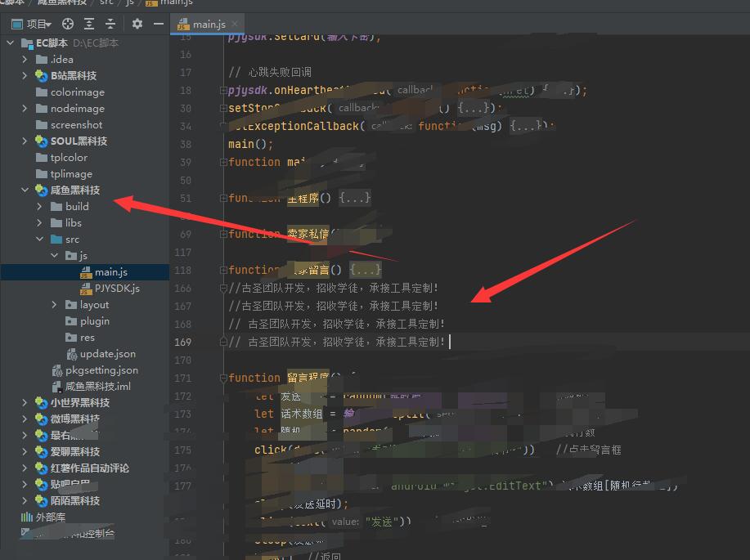Image resolution: width=750 pixels, height=560 pixels.
Task: Expand the 红薯作品自动评论 module
Action: tap(25, 468)
